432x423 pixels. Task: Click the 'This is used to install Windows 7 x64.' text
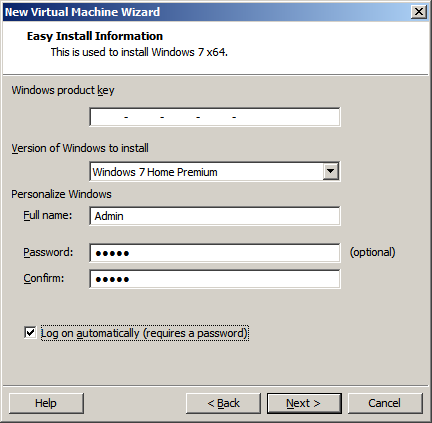(x=139, y=52)
